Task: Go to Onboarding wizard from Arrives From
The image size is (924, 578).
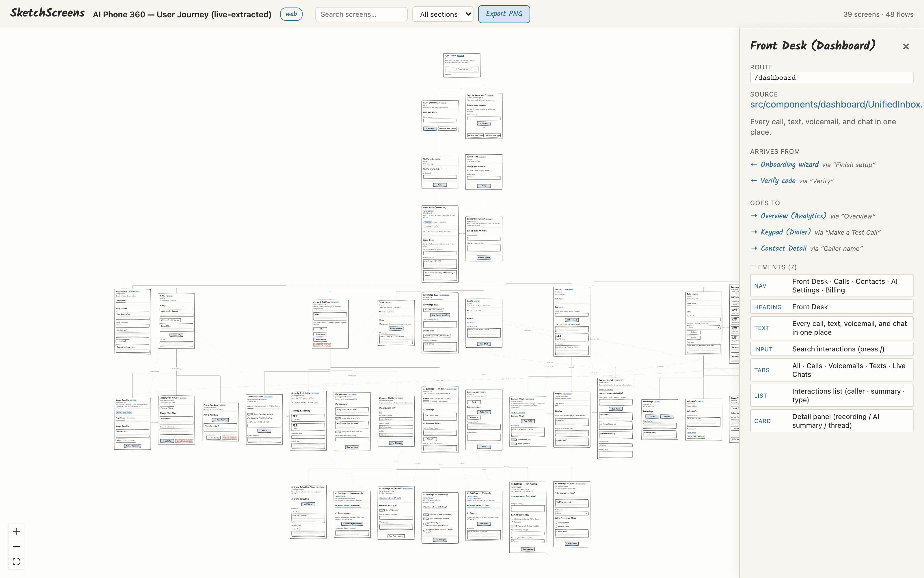Action: pyautogui.click(x=789, y=164)
